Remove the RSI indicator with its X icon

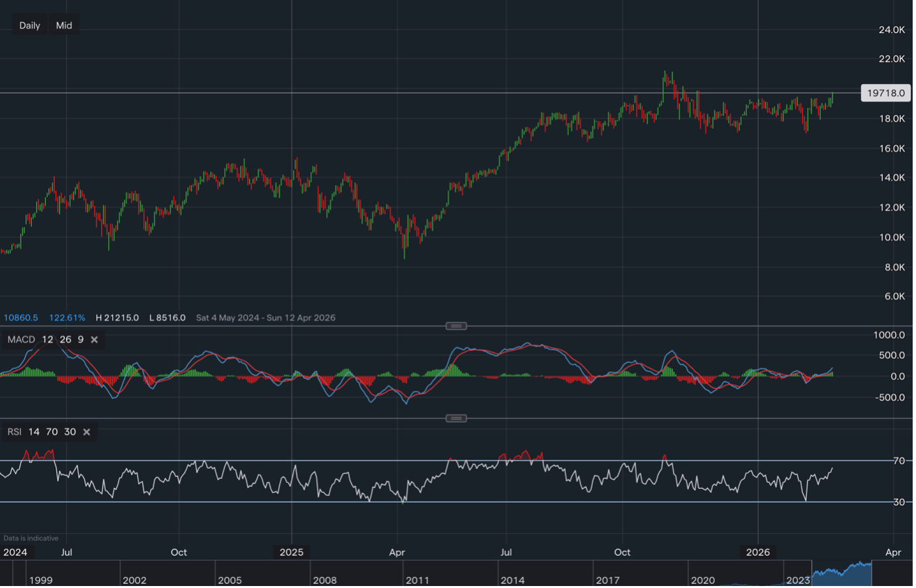pyautogui.click(x=86, y=432)
